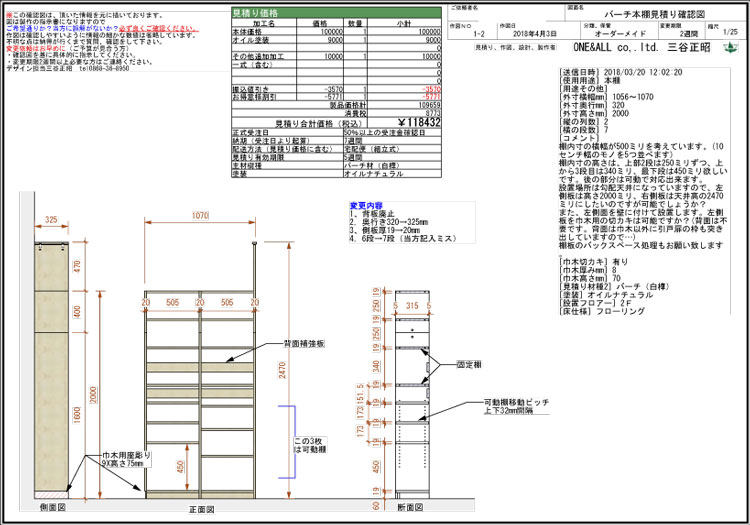750x525 pixels.
Task: Click the 470 dimension on side view
Action: 77,267
